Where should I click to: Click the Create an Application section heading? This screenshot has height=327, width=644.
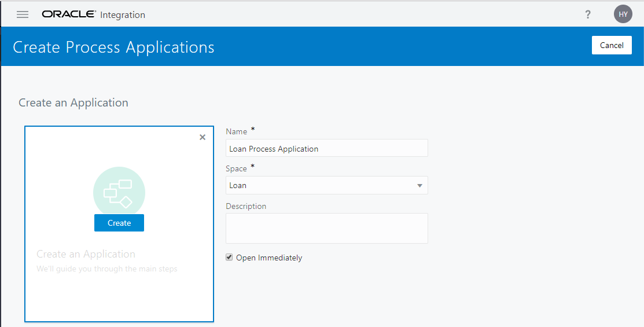[73, 103]
